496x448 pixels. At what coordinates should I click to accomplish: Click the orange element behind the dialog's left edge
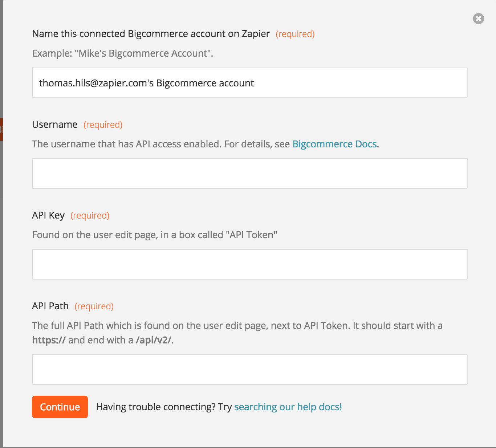tap(1, 129)
